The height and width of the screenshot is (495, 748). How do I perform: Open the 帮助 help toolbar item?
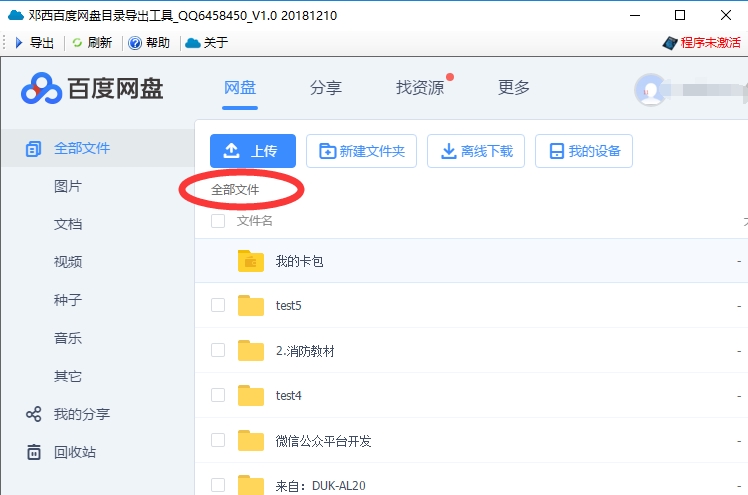point(149,43)
